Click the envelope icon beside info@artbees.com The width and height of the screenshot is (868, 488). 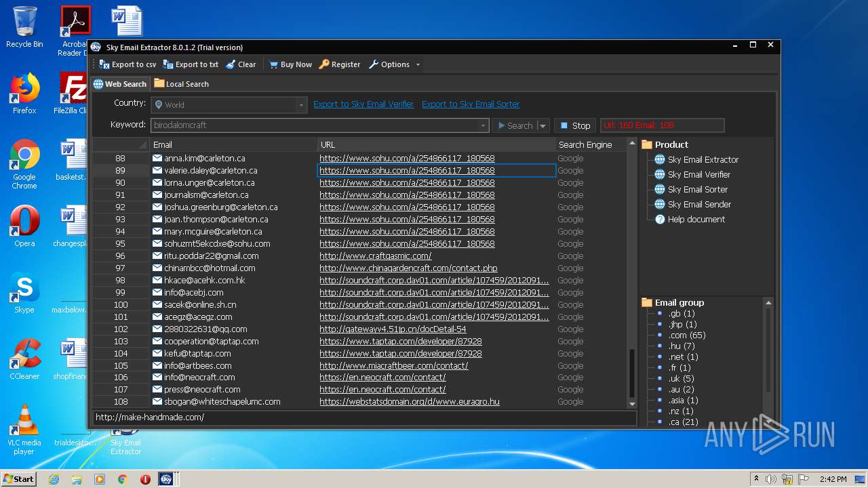(157, 366)
